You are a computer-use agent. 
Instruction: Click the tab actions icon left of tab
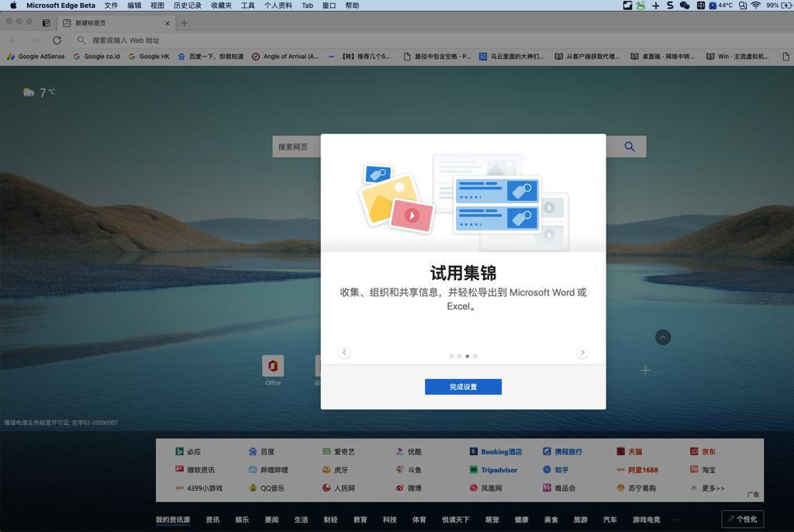click(46, 22)
